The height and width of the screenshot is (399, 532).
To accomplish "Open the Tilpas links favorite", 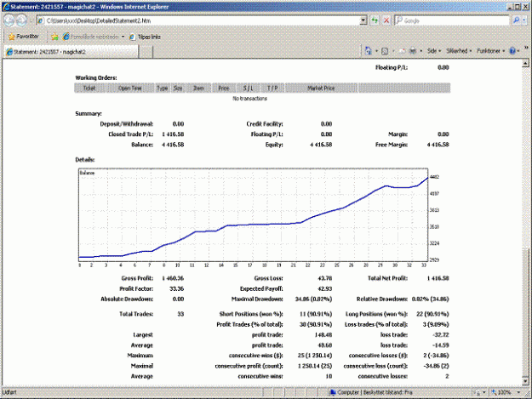I will [145, 37].
